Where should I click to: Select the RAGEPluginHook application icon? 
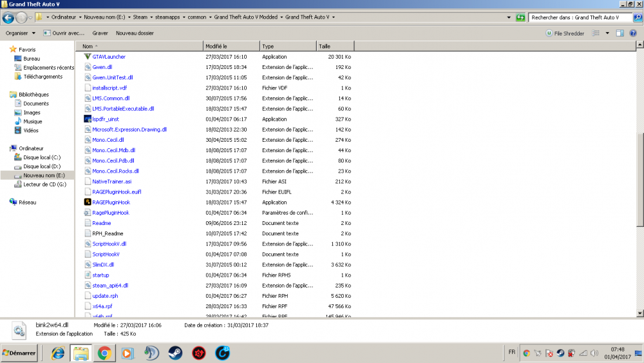pyautogui.click(x=88, y=202)
